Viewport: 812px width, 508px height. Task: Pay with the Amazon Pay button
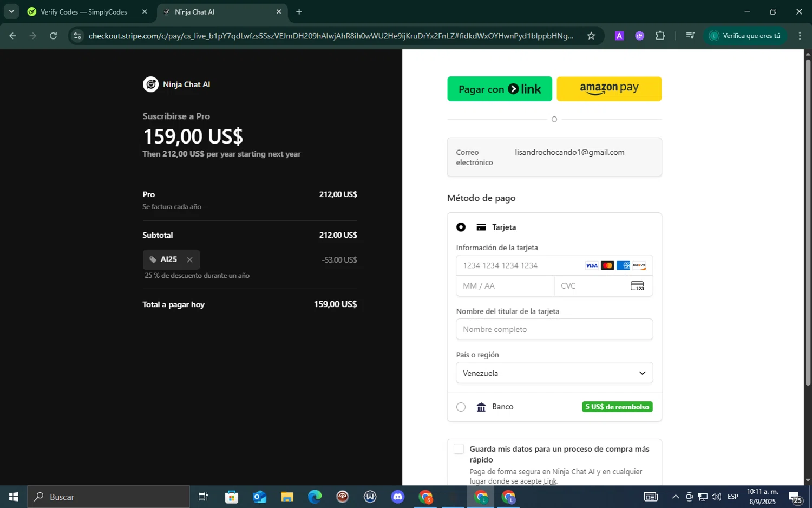(609, 89)
